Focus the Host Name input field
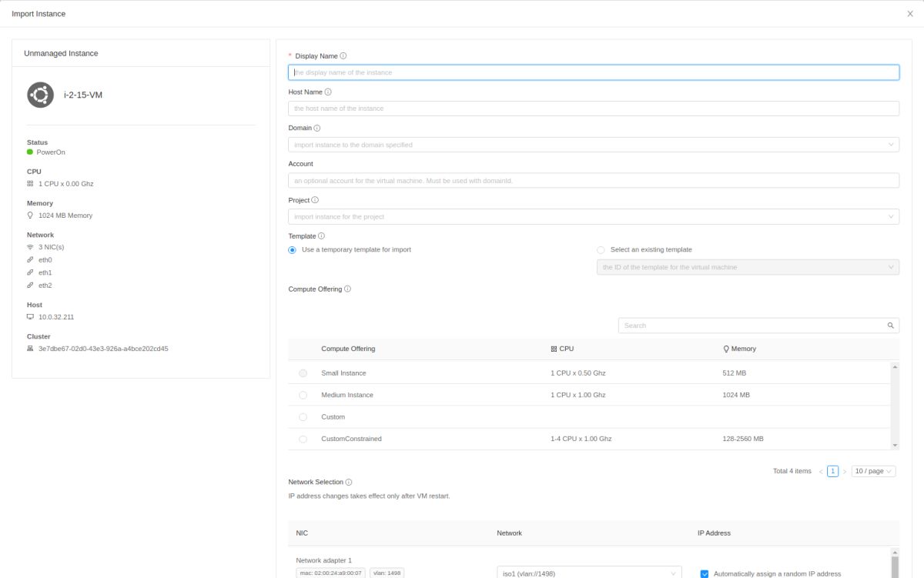Viewport: 924px width, 578px height. tap(594, 109)
